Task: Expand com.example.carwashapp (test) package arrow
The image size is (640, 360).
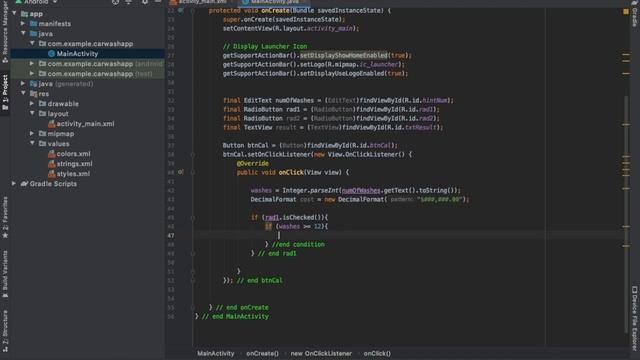Action: [32, 73]
